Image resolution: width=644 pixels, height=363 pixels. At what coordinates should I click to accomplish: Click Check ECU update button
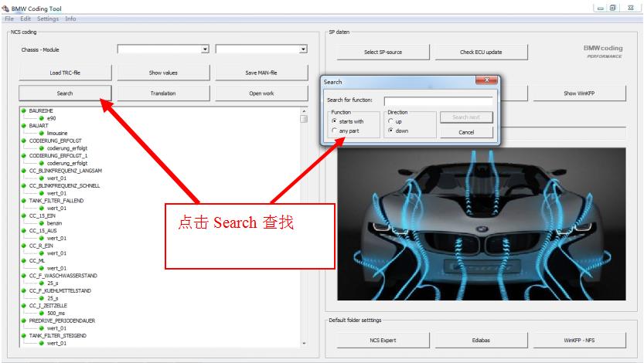click(481, 52)
